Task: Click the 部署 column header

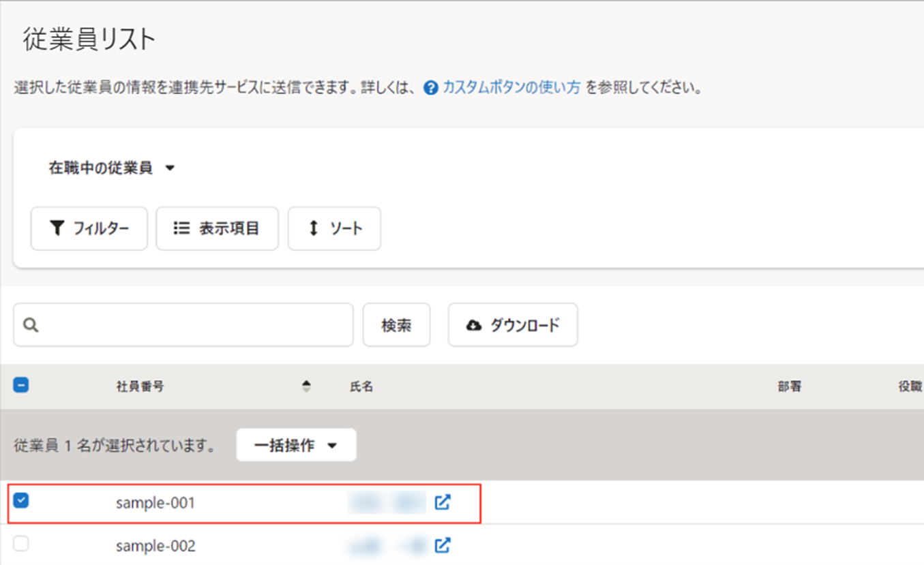Action: pos(789,386)
